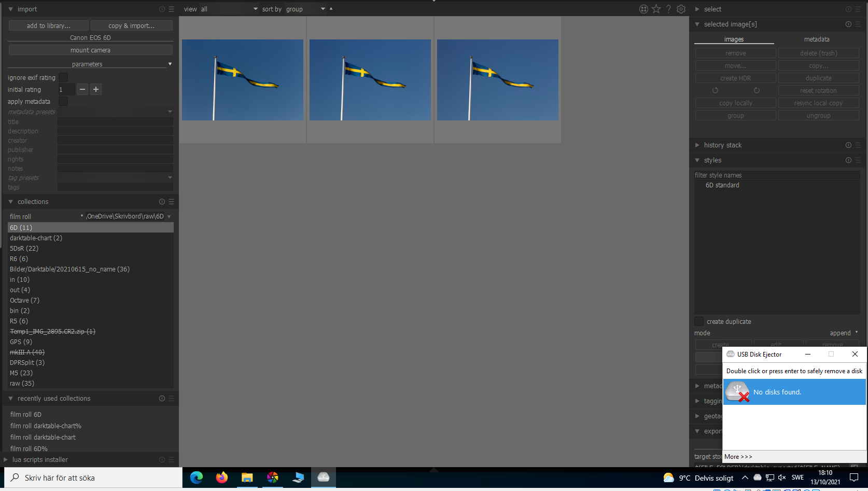The height and width of the screenshot is (491, 868).
Task: Switch to the metadata tab
Action: click(817, 39)
